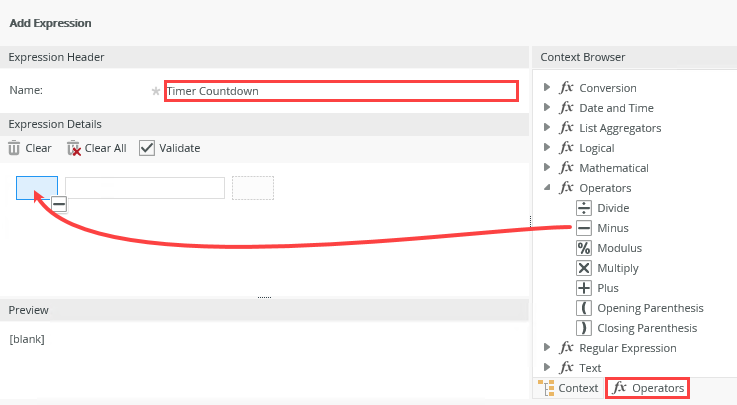Image resolution: width=737 pixels, height=405 pixels.
Task: Select the Divide operator icon
Action: pyautogui.click(x=584, y=208)
